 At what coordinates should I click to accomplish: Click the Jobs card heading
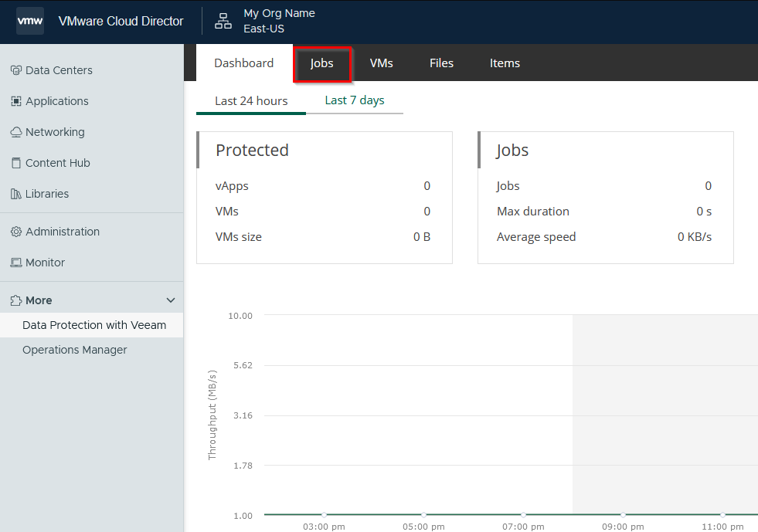click(512, 151)
